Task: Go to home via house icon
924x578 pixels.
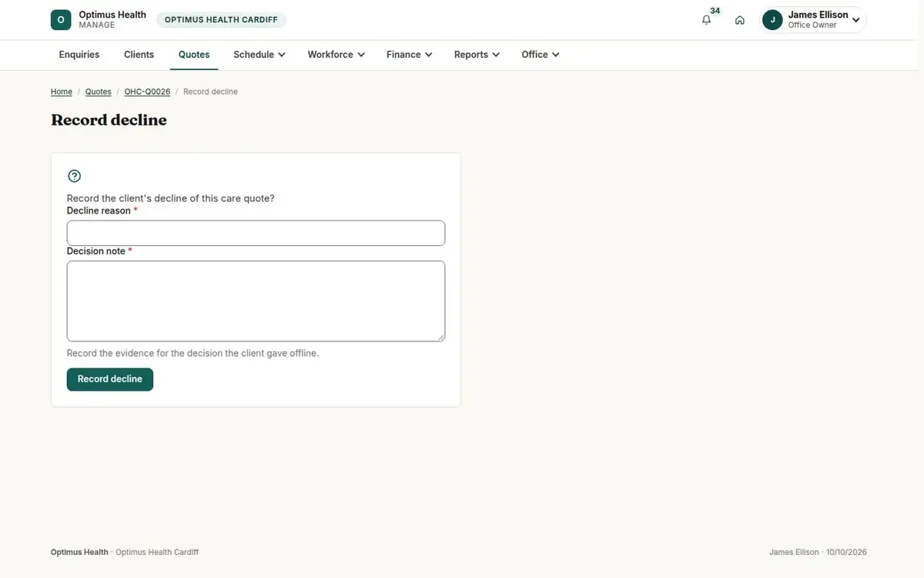Action: (740, 20)
